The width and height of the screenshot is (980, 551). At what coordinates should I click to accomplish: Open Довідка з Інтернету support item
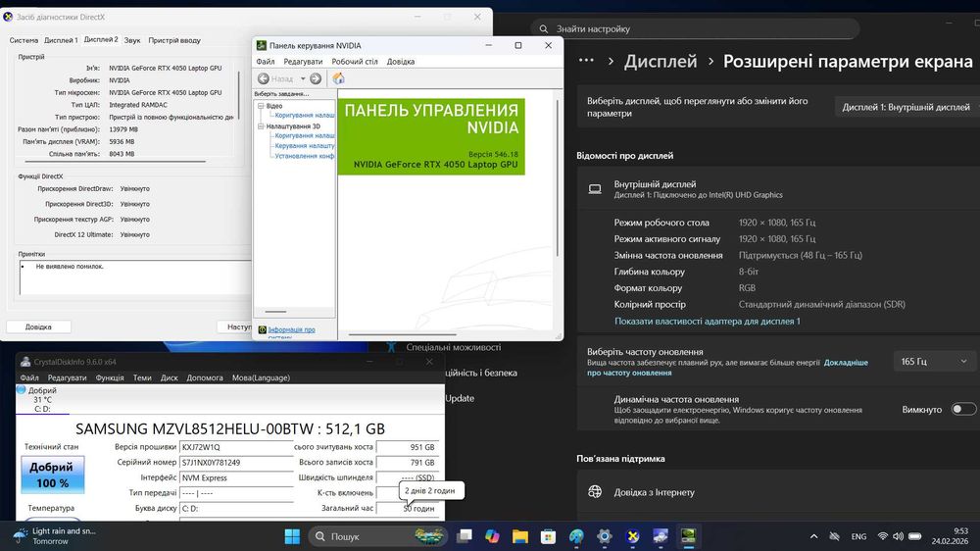pos(778,492)
